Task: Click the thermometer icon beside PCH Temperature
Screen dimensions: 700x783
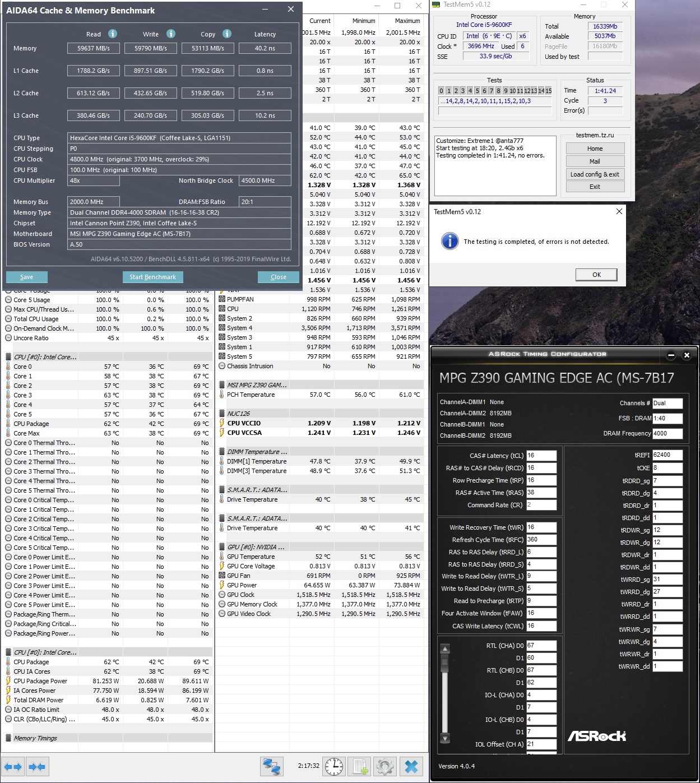Action: (222, 395)
